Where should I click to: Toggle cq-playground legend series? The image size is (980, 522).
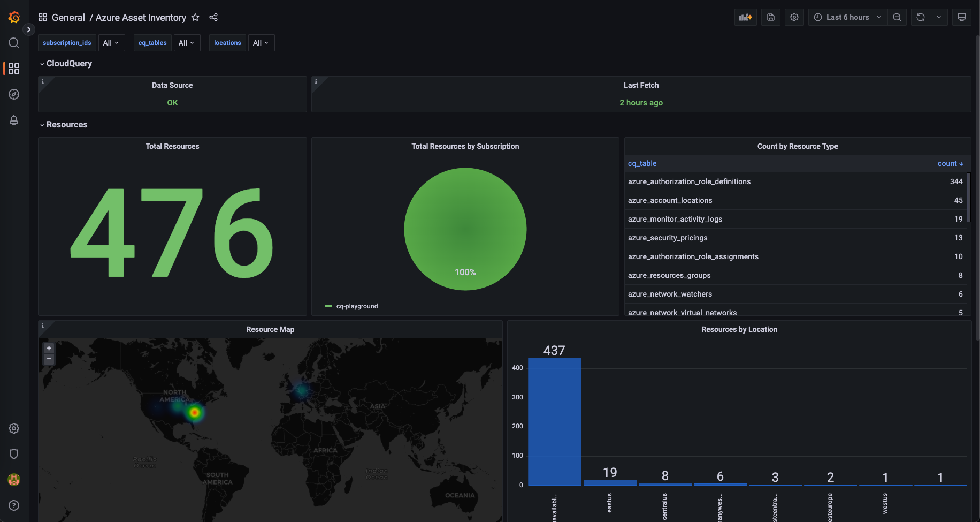[x=357, y=306]
